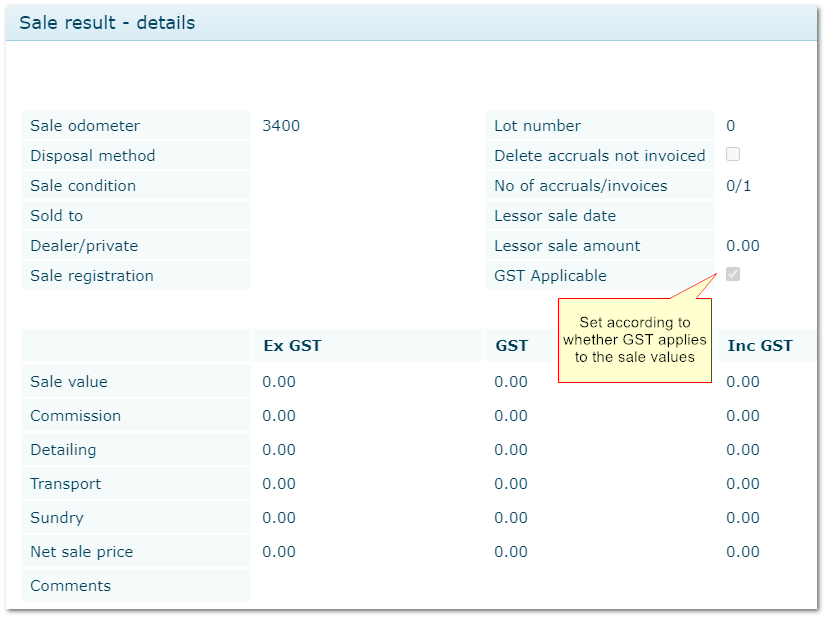This screenshot has width=827, height=619.
Task: Select the empty Dealer/private field
Action: click(365, 246)
